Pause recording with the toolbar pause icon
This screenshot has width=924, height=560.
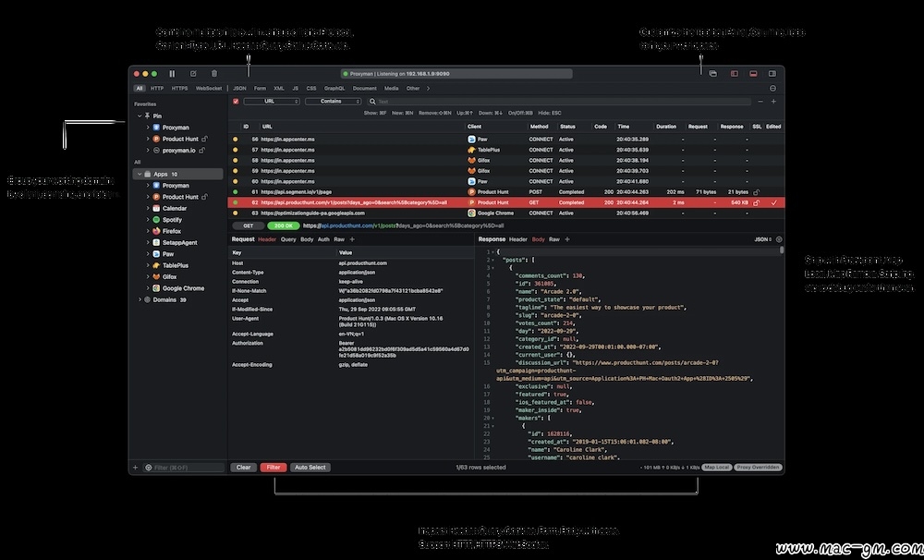172,74
